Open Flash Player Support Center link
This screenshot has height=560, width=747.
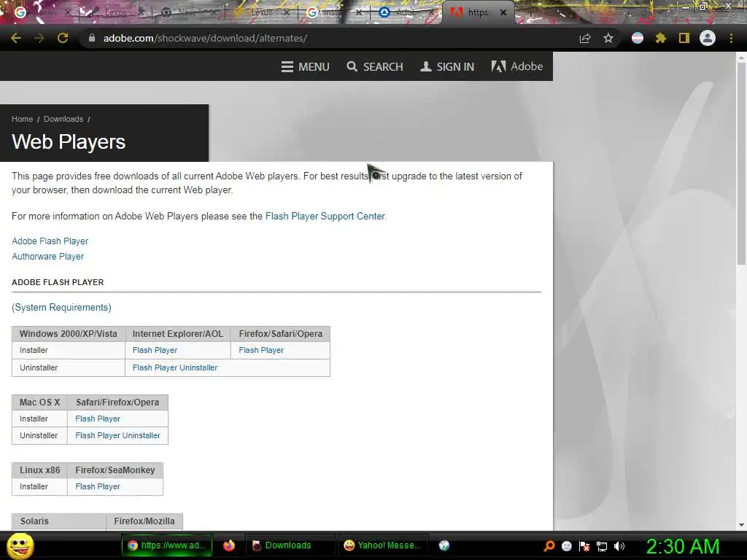325,216
